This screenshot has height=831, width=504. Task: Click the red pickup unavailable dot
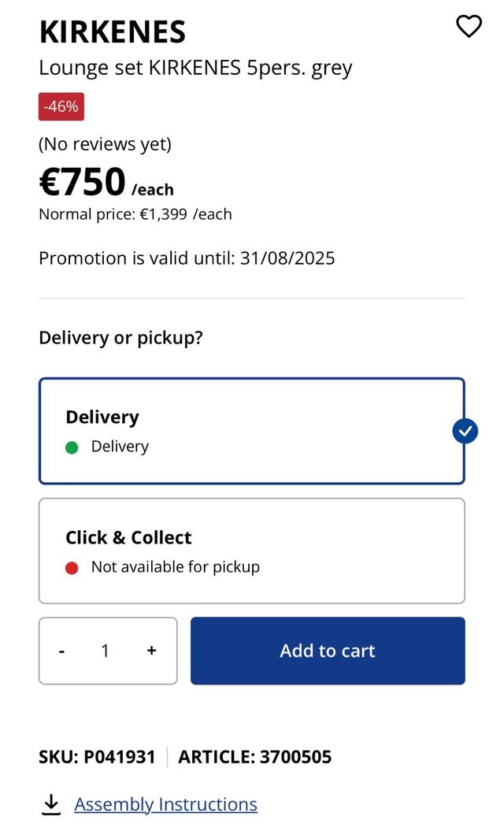click(72, 567)
